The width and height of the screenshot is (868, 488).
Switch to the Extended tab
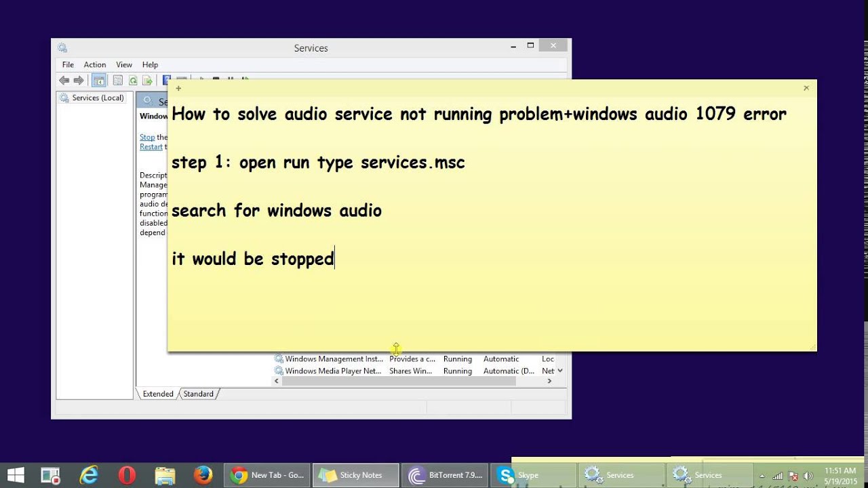[x=158, y=394]
